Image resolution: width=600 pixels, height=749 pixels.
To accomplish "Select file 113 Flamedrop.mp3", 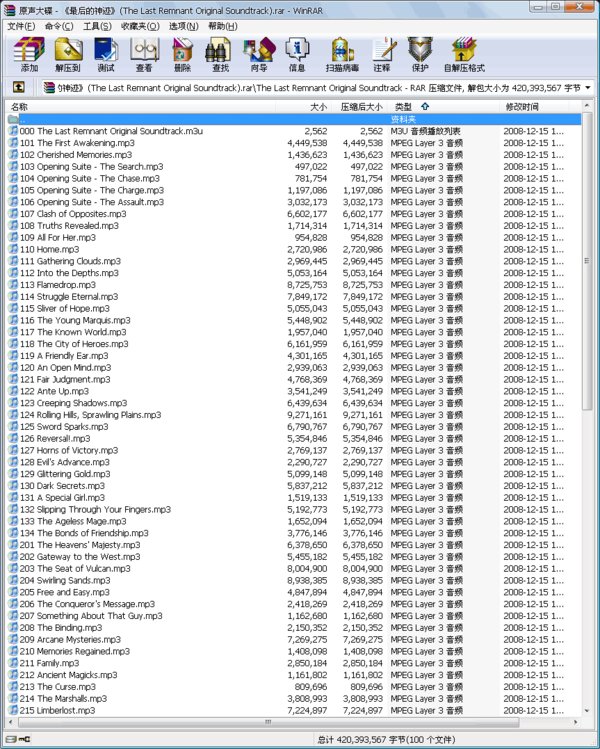I will (58, 285).
